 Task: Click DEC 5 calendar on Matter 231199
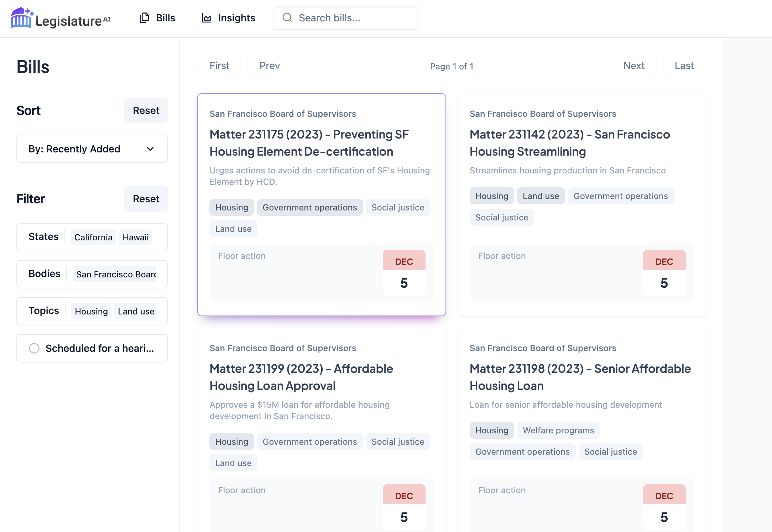404,507
